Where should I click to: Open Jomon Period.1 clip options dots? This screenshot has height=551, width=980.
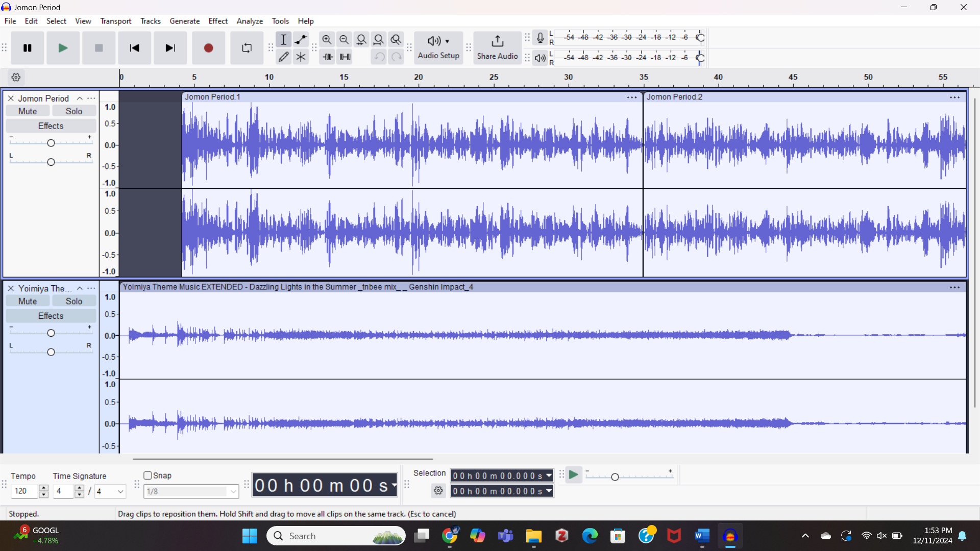tap(632, 97)
